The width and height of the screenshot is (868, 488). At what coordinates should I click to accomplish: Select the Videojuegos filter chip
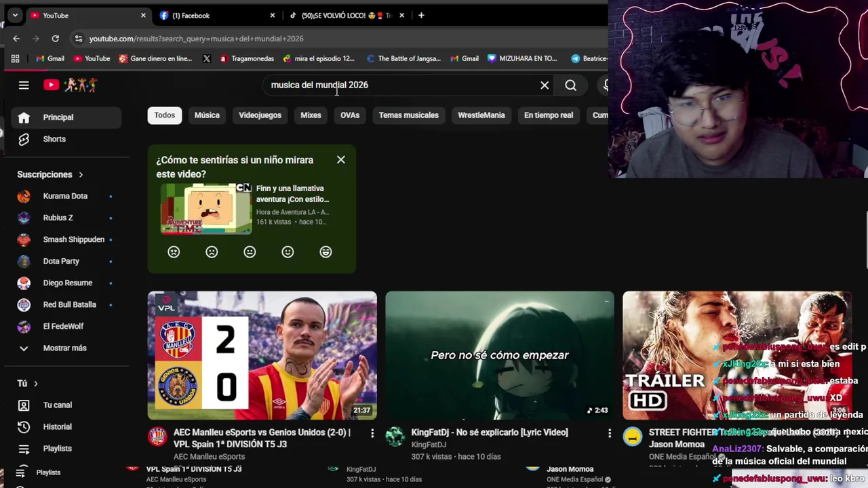click(260, 115)
